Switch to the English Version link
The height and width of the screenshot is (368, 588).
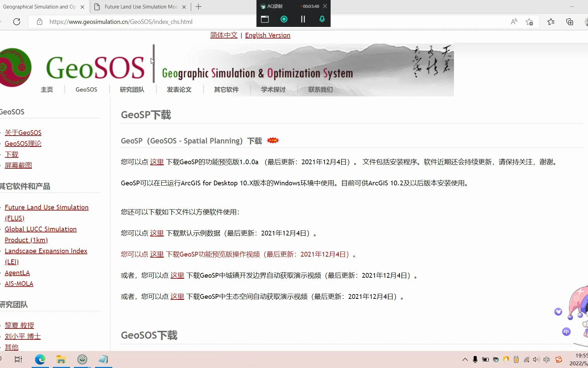267,35
